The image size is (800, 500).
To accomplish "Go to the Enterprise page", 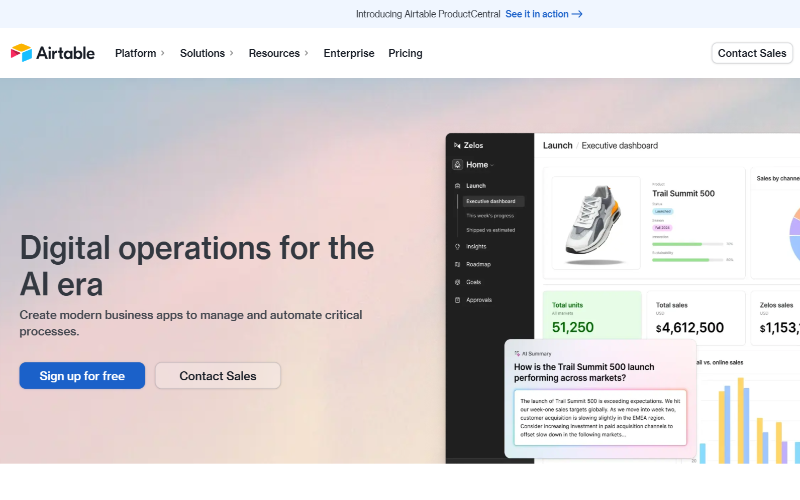I will pyautogui.click(x=349, y=53).
